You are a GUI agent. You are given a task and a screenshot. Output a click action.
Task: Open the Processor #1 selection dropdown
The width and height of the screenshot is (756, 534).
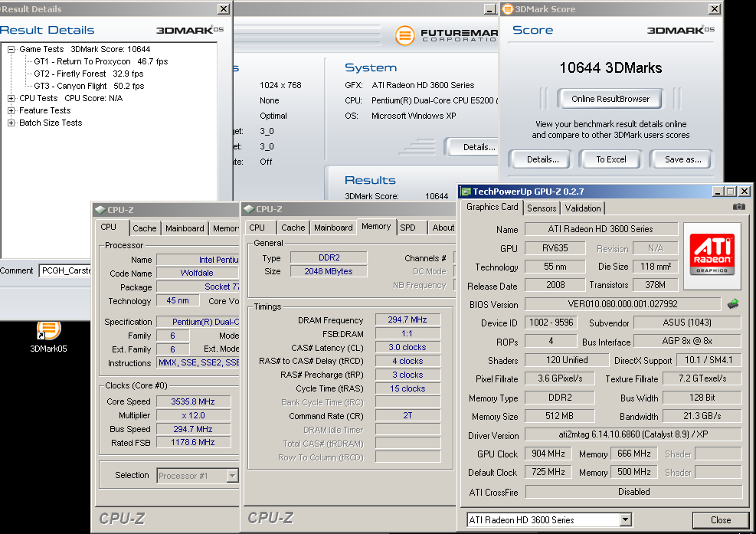(x=233, y=476)
